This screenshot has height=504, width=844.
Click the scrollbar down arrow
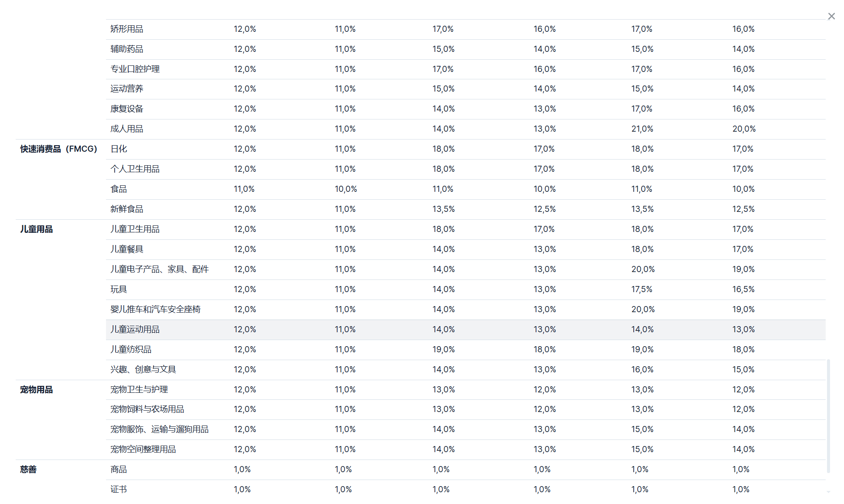828,492
